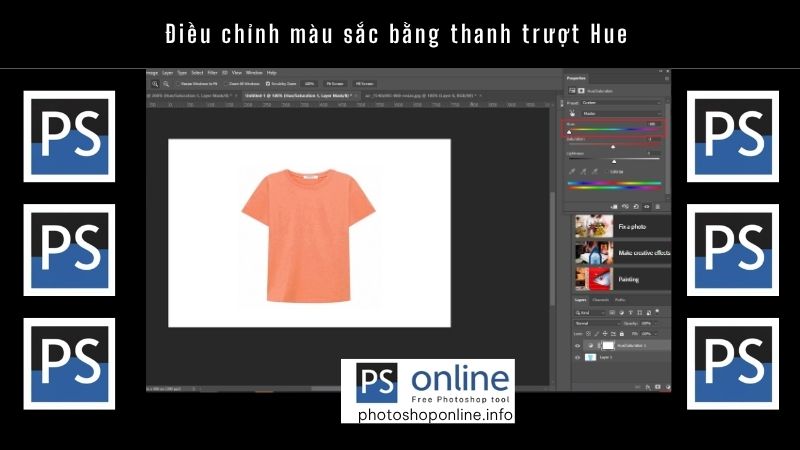800x450 pixels.
Task: Toggle the layer filtering switch
Action: click(x=658, y=311)
